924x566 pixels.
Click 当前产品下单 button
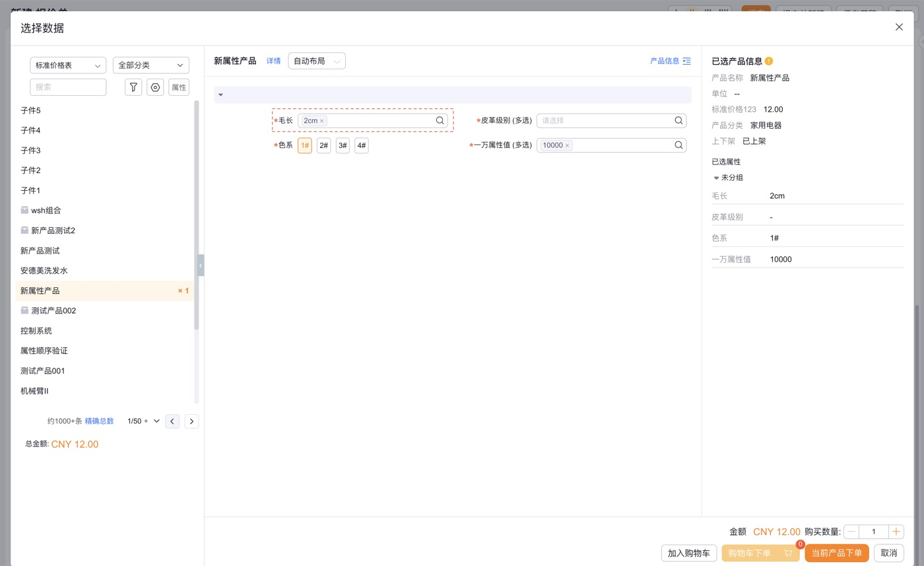click(x=837, y=553)
